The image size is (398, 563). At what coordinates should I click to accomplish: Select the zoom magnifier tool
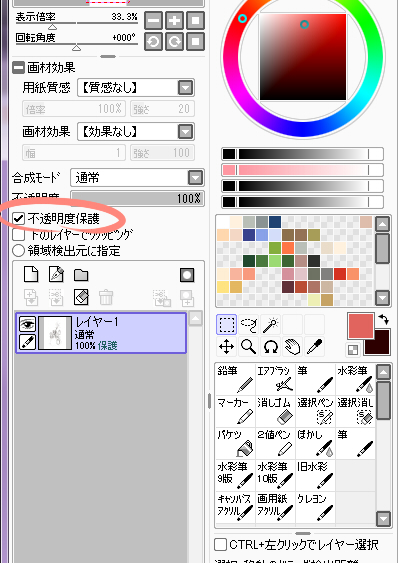click(x=249, y=347)
